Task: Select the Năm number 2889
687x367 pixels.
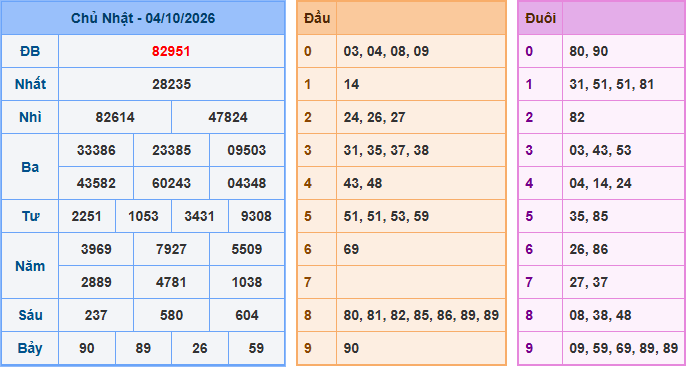Action: click(96, 282)
